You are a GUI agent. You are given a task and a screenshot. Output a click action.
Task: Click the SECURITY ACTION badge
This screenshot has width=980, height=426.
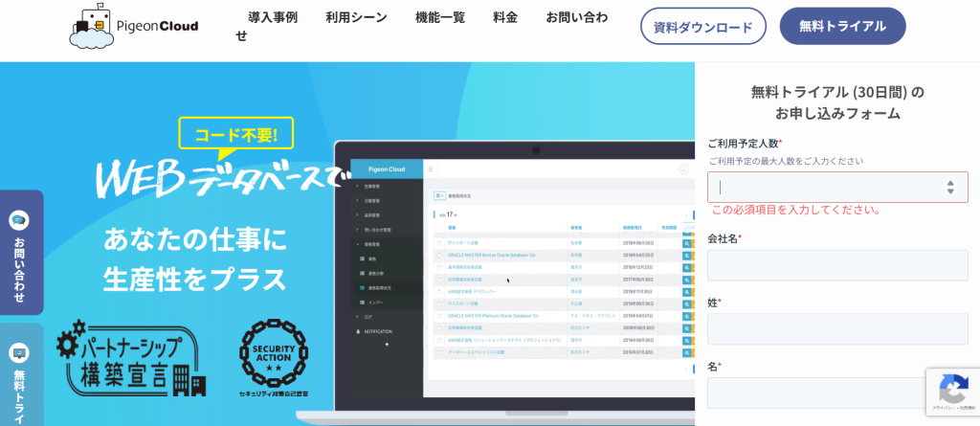coord(274,358)
